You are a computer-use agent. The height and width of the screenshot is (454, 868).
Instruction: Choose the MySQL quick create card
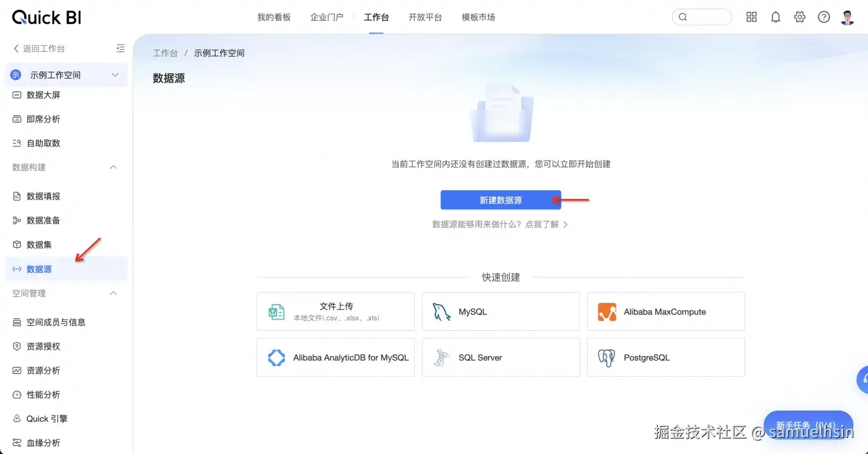pos(501,312)
